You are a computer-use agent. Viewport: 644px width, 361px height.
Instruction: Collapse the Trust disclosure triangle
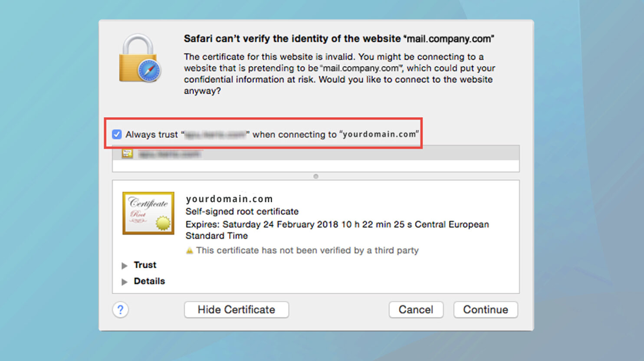pyautogui.click(x=124, y=265)
